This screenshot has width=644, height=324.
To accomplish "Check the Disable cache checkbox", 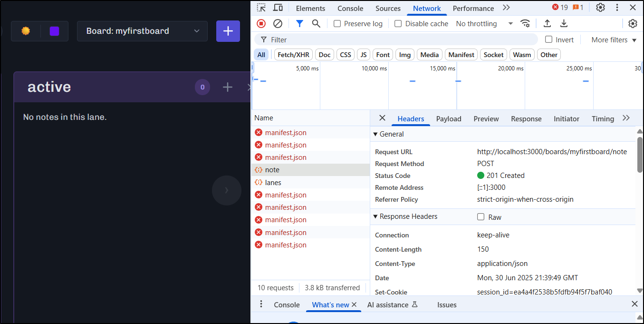I will click(398, 24).
